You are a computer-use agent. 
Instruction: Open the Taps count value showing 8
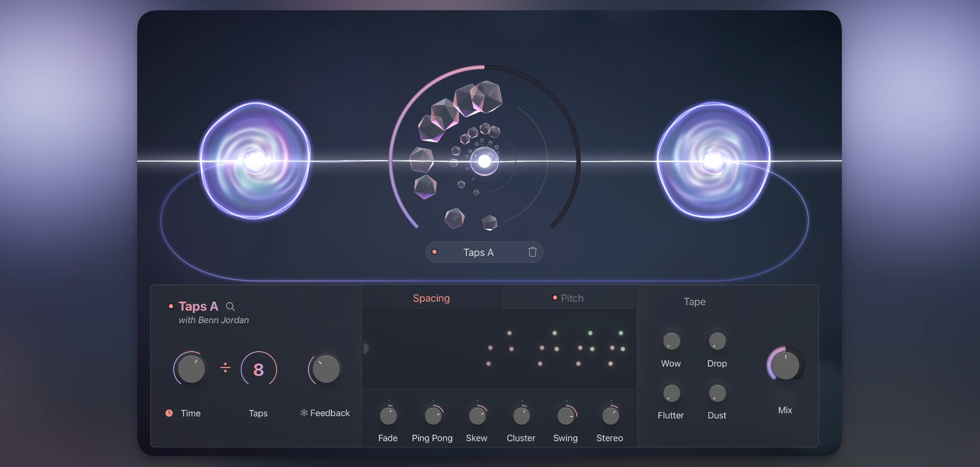click(259, 369)
